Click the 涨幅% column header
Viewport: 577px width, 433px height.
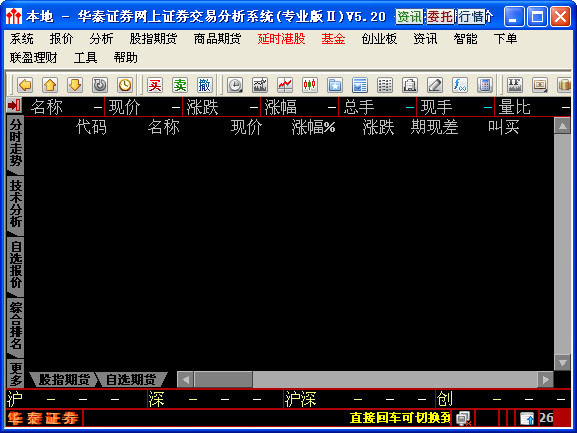pos(314,127)
